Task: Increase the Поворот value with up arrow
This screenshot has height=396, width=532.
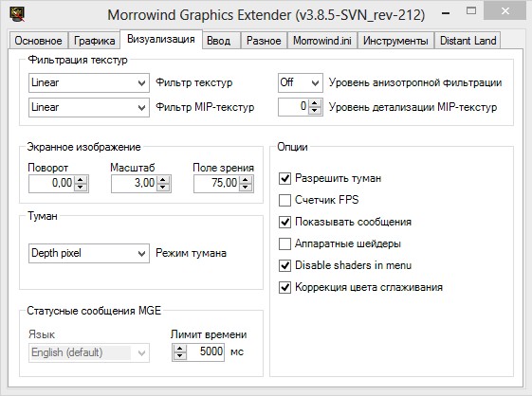Action: (81, 180)
